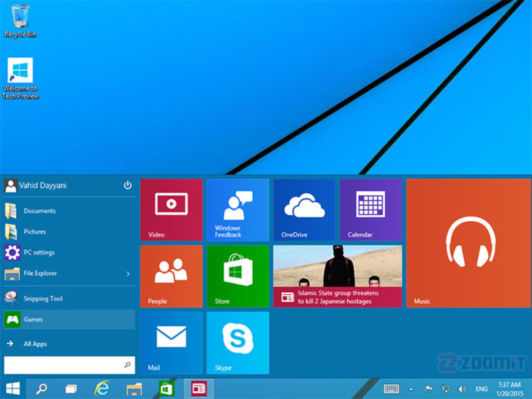Open Vahid Dayyani user account
The height and width of the screenshot is (399, 532).
35,185
